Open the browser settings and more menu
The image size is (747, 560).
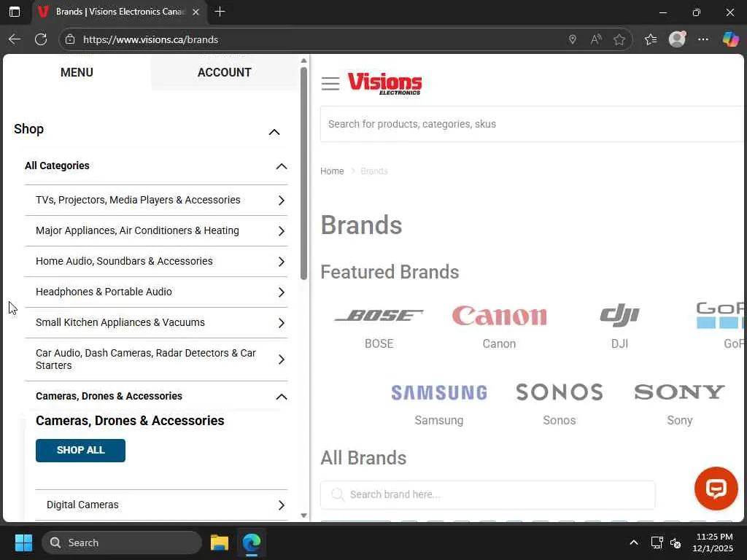click(703, 39)
